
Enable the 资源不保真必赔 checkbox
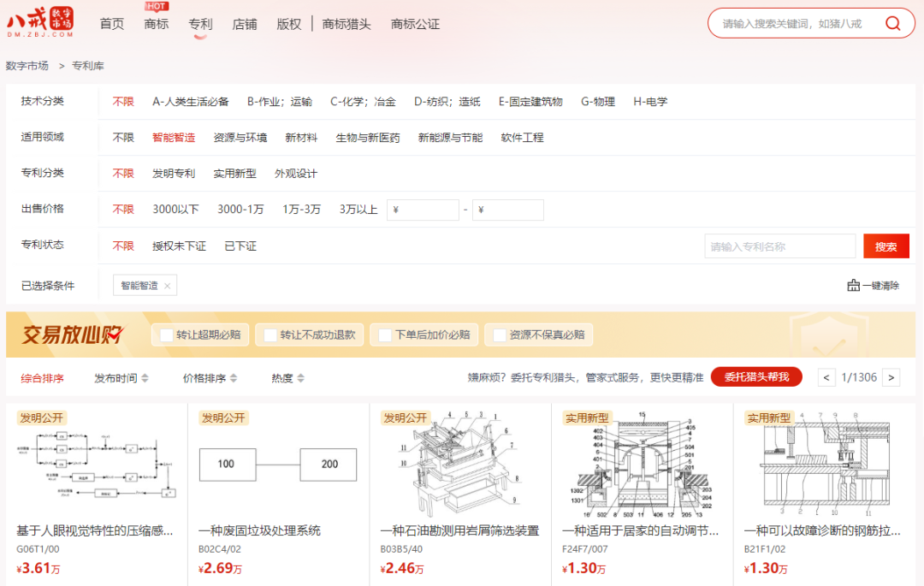click(x=500, y=334)
